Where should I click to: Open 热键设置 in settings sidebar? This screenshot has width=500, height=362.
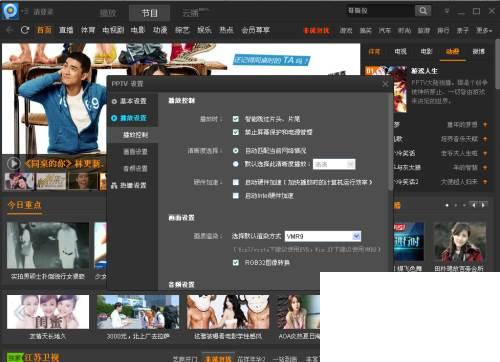coord(133,185)
